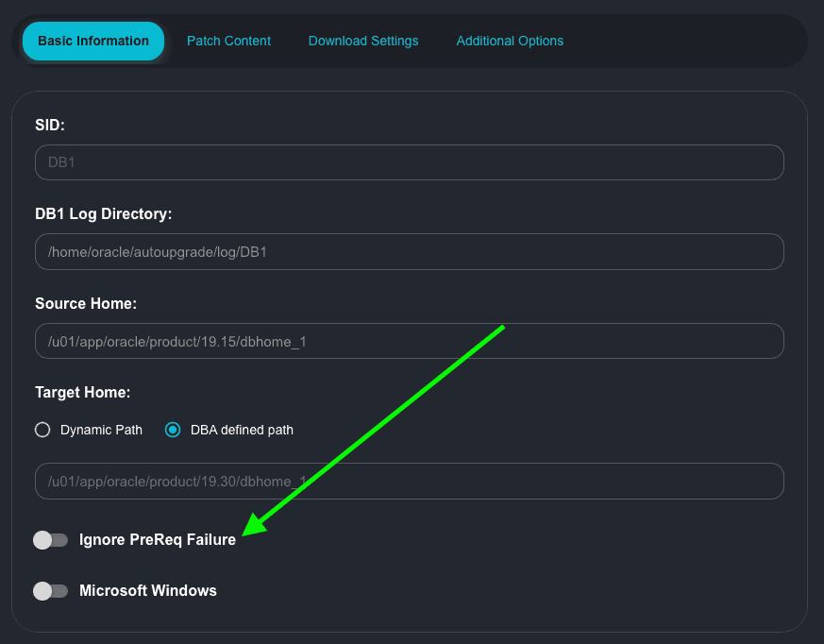Click the 'Ignore PreReq Failure' label text

click(158, 540)
